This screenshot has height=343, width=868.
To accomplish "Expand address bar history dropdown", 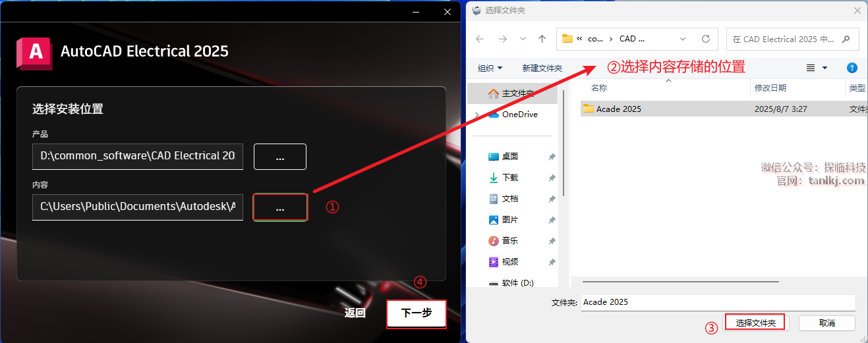I will (683, 39).
